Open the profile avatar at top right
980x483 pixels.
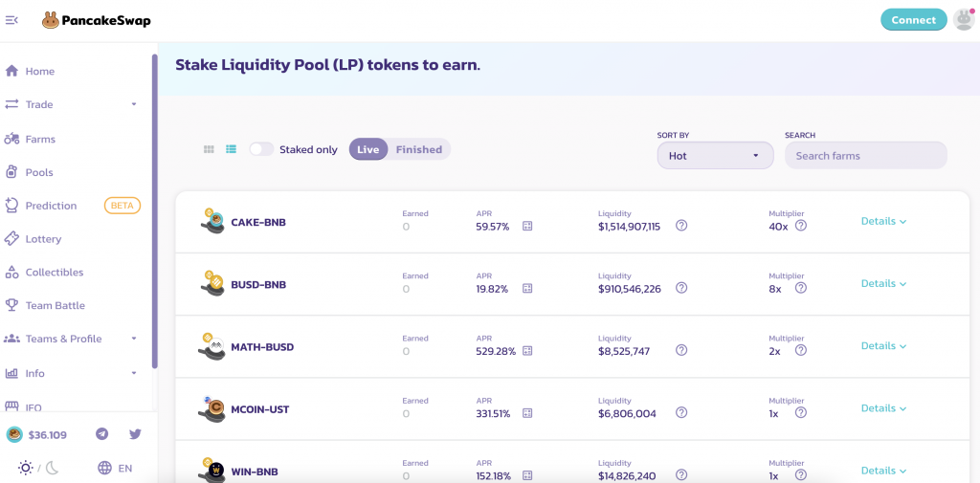963,20
